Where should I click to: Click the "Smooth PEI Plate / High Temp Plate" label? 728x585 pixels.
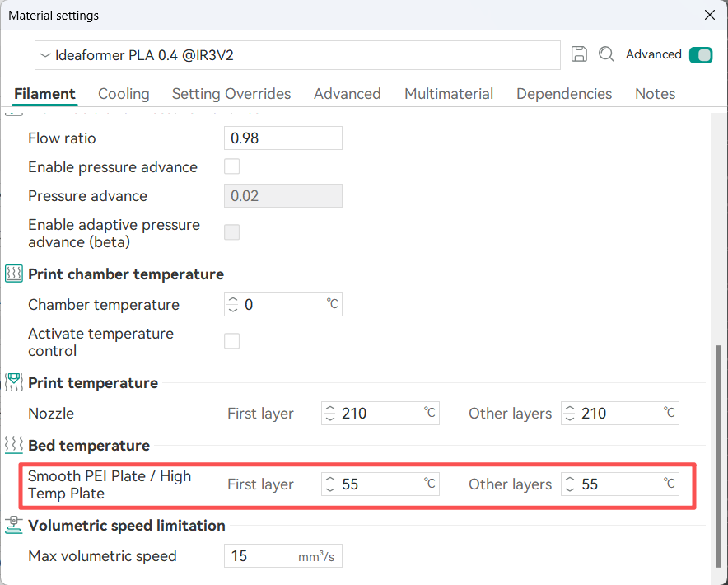[x=110, y=484]
